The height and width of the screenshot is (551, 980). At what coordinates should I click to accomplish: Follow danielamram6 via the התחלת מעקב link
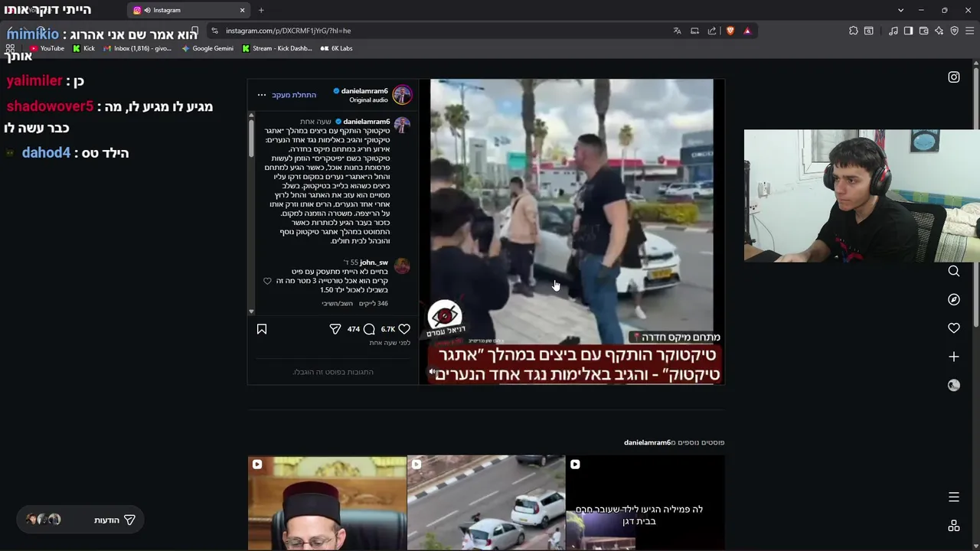click(x=294, y=95)
